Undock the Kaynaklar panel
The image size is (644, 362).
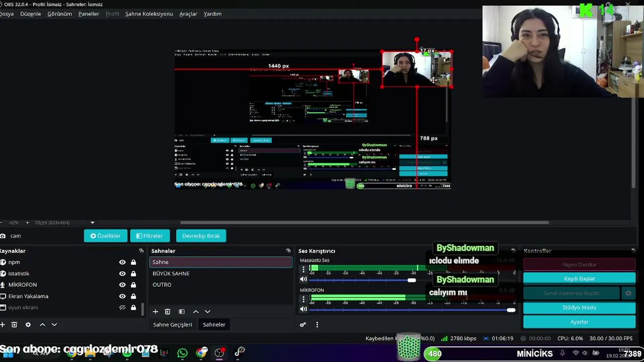pos(141,251)
